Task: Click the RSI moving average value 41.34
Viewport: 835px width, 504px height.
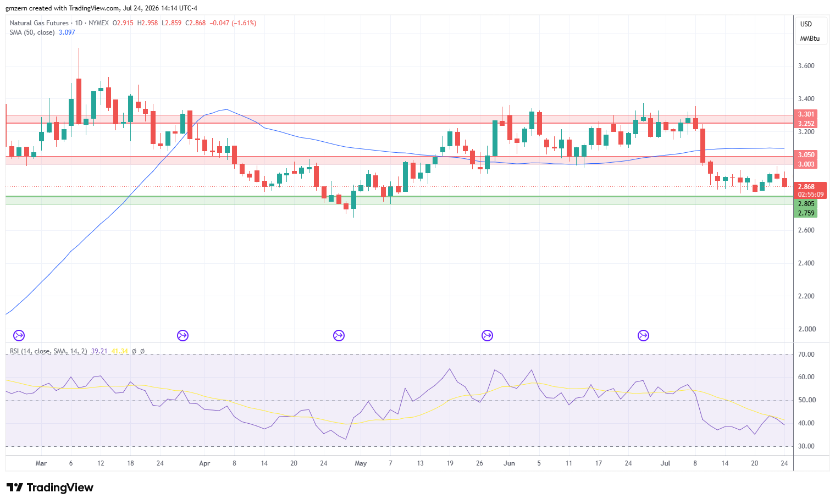Action: click(x=119, y=351)
